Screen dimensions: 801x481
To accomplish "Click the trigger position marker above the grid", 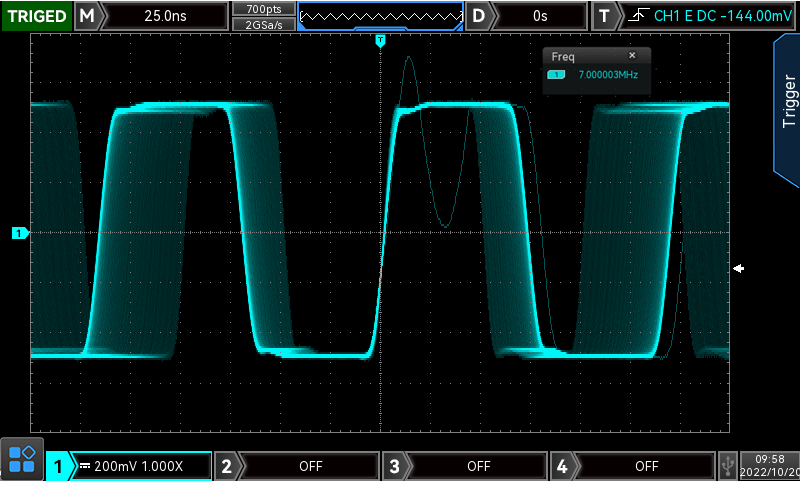I will 380,40.
